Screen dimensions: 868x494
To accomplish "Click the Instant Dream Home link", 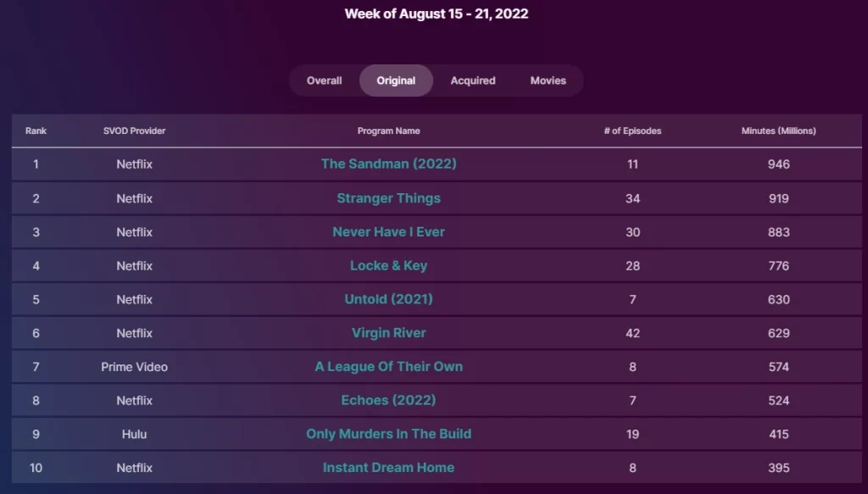I will coord(388,468).
